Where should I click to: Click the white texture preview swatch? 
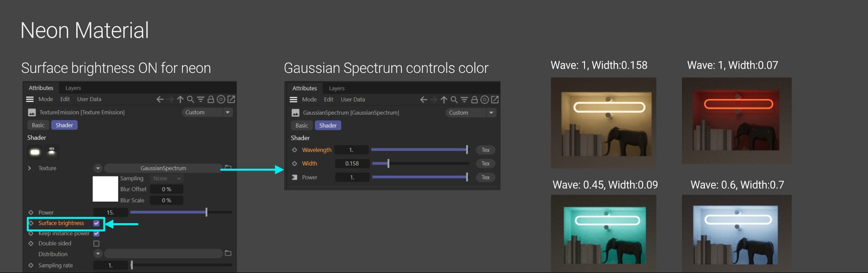[105, 188]
